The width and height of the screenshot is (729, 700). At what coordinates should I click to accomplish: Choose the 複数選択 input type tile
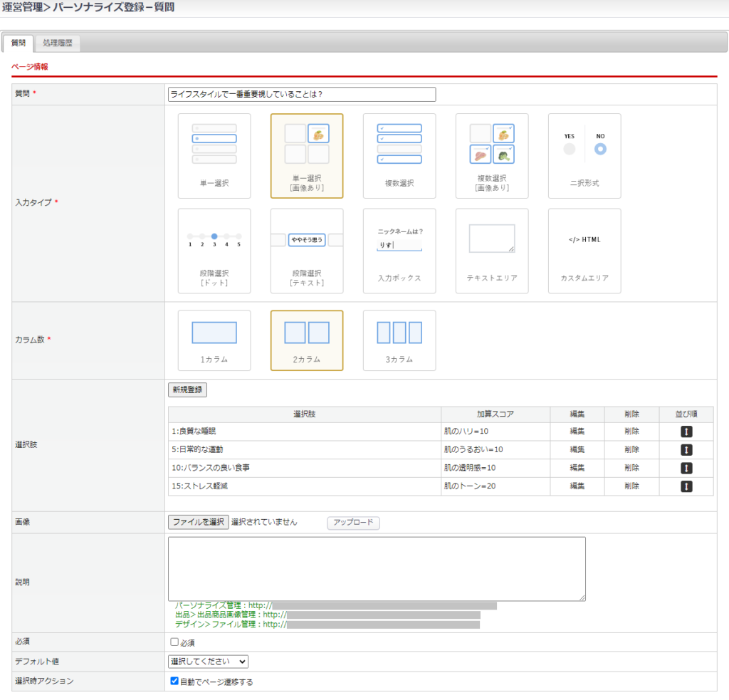[399, 155]
